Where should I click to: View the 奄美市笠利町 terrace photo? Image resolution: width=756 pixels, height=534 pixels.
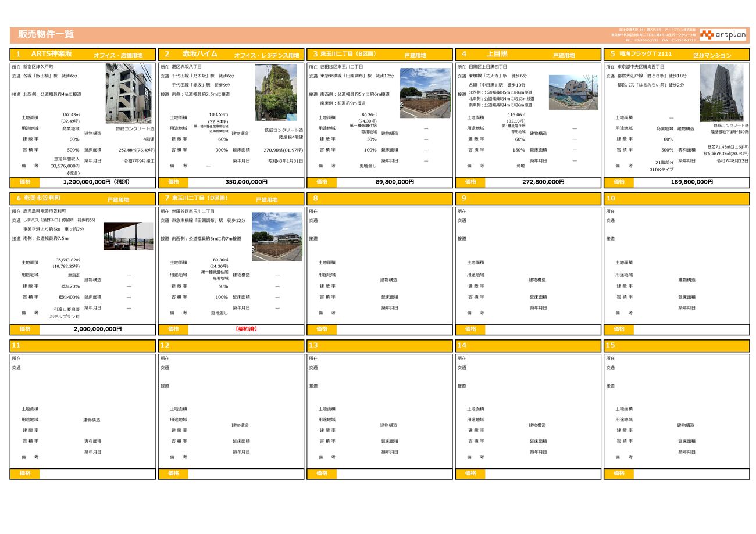[129, 236]
